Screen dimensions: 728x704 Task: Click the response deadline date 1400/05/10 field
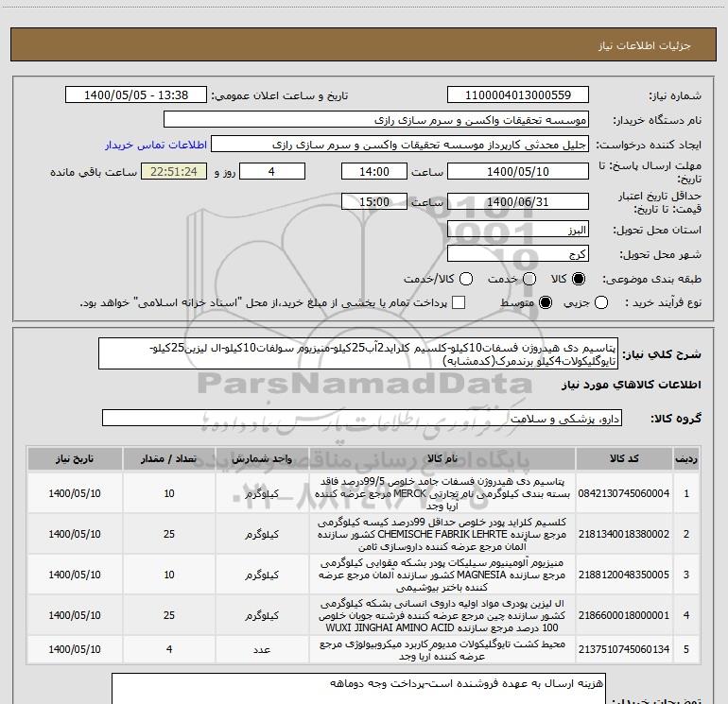tap(518, 171)
